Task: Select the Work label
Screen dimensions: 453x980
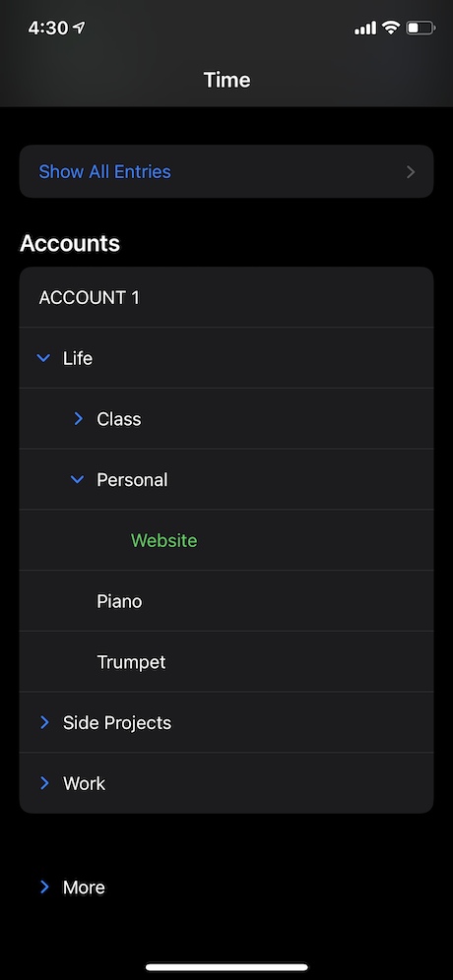Action: [85, 784]
